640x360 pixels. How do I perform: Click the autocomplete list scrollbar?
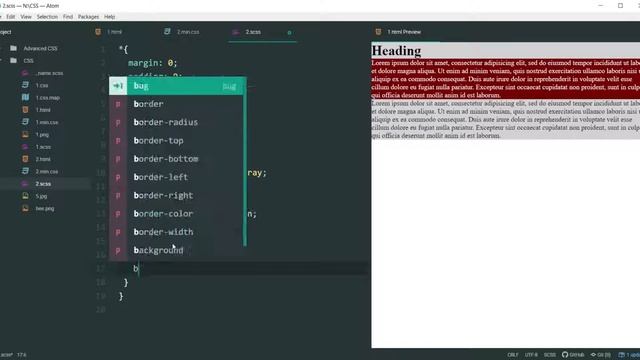245,162
